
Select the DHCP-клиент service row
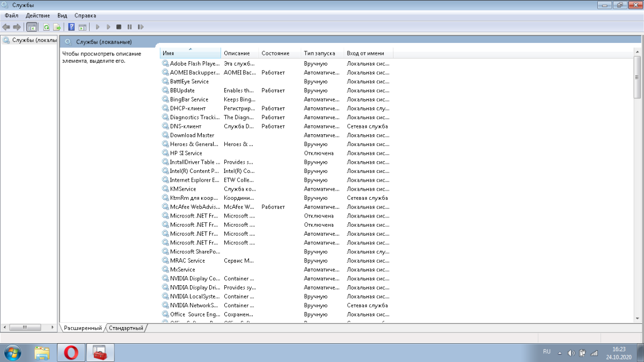click(187, 108)
